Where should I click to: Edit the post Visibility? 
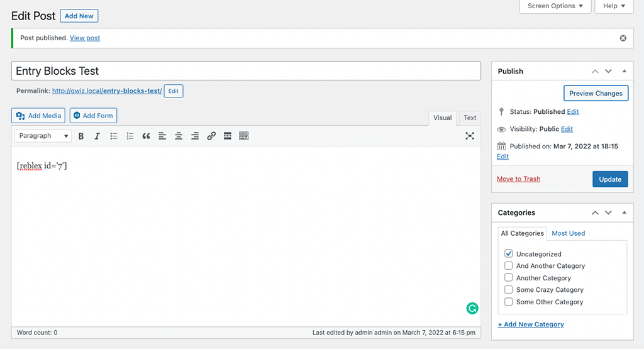(567, 129)
